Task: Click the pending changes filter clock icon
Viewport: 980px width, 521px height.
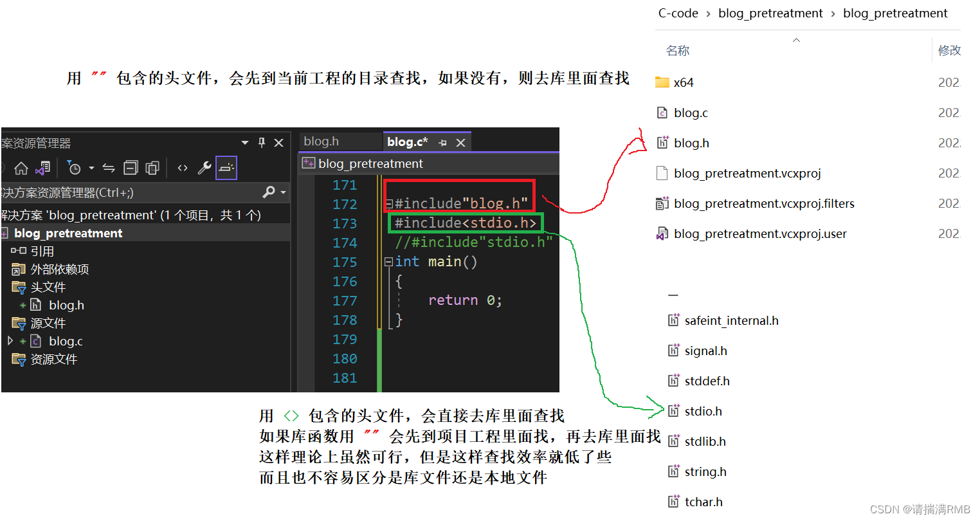Action: (x=74, y=169)
